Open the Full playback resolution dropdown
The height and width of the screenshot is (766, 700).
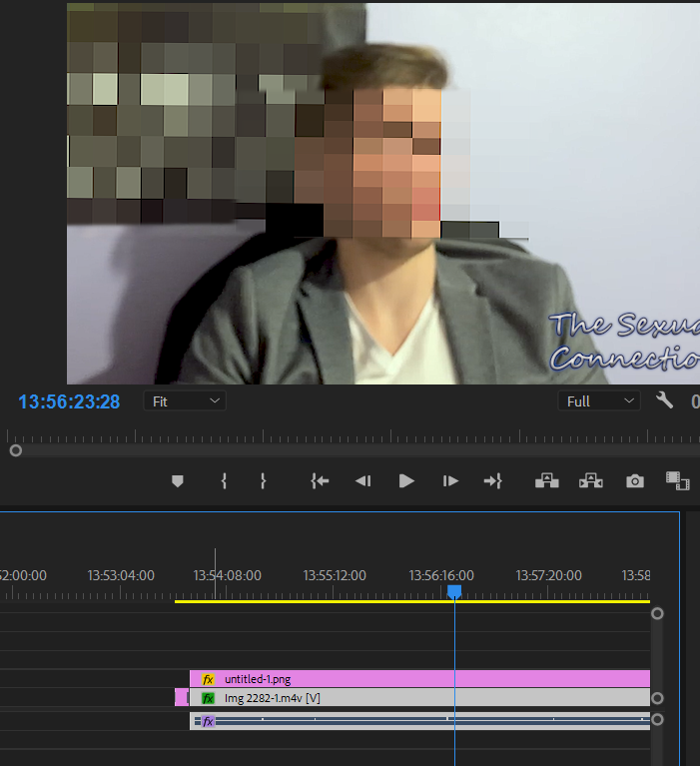[x=599, y=401]
